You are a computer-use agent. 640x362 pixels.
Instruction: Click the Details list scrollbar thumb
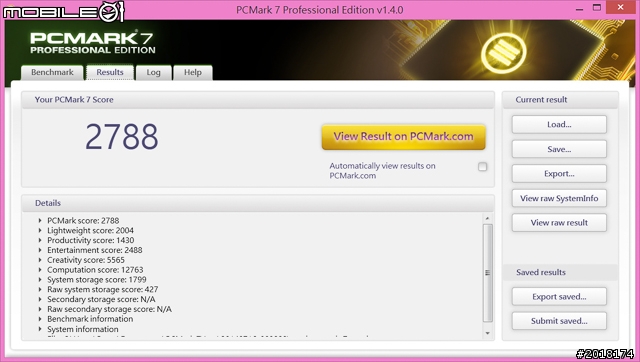[487, 273]
